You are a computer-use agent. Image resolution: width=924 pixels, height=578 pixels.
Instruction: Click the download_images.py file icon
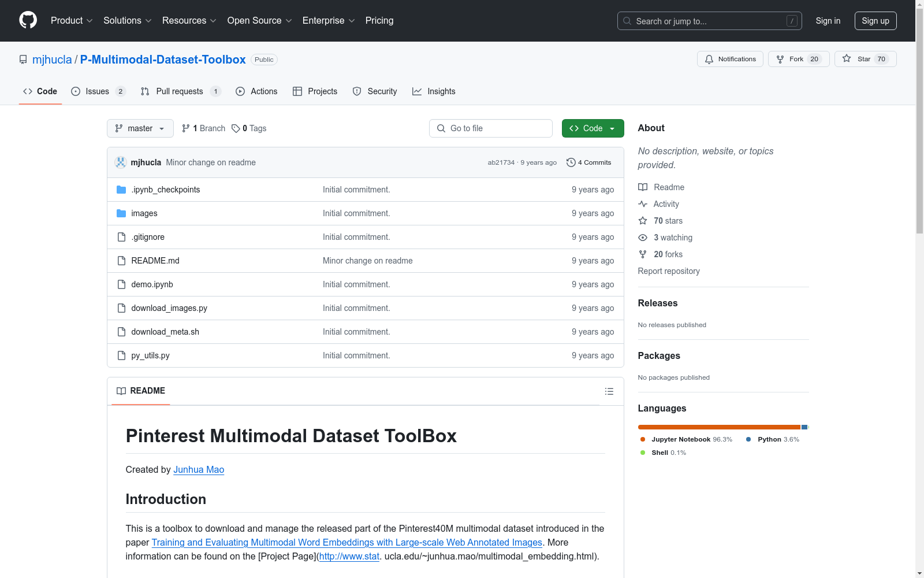pyautogui.click(x=121, y=308)
